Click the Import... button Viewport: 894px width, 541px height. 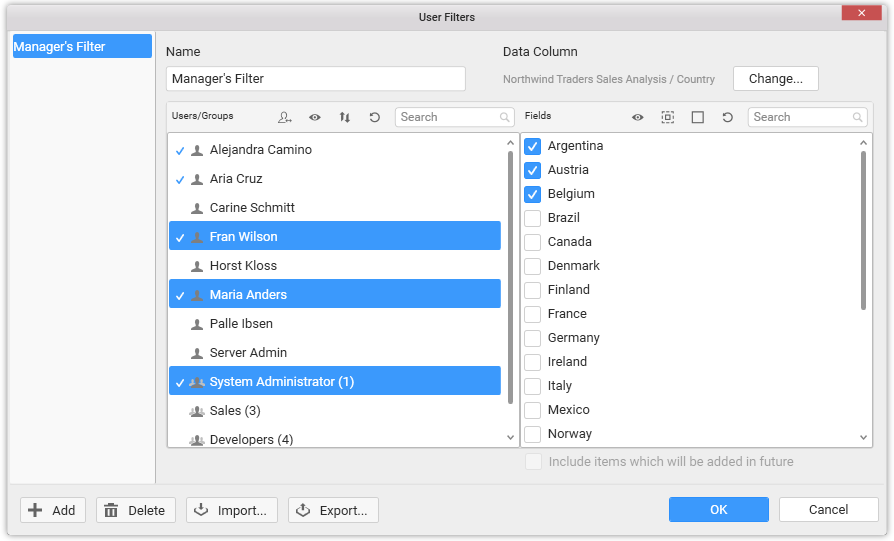click(231, 510)
